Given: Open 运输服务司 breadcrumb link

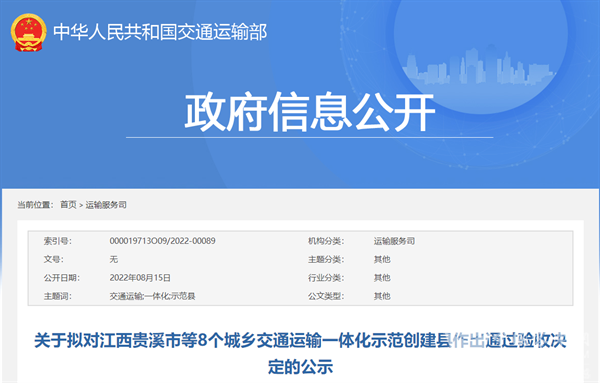Looking at the screenshot, I should click(106, 205).
